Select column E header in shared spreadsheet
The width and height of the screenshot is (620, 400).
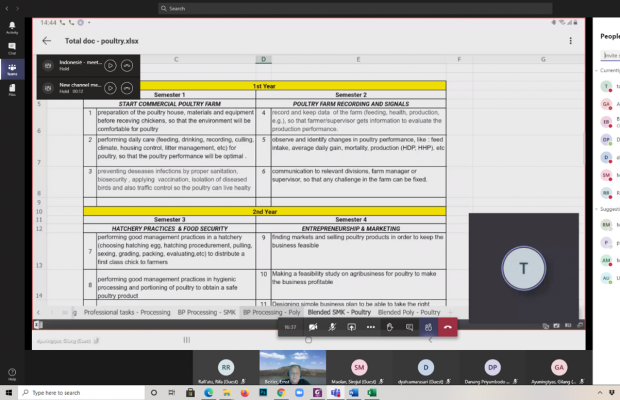coord(359,59)
